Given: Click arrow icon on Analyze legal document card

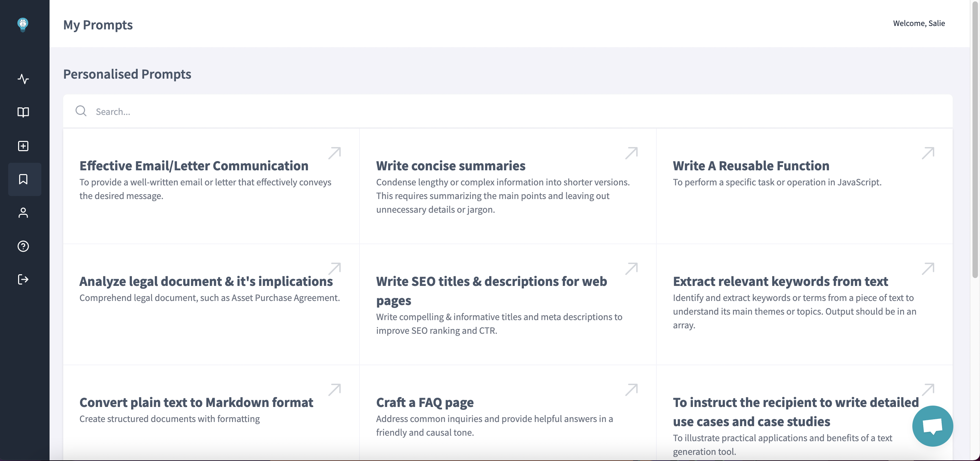Looking at the screenshot, I should pyautogui.click(x=335, y=269).
